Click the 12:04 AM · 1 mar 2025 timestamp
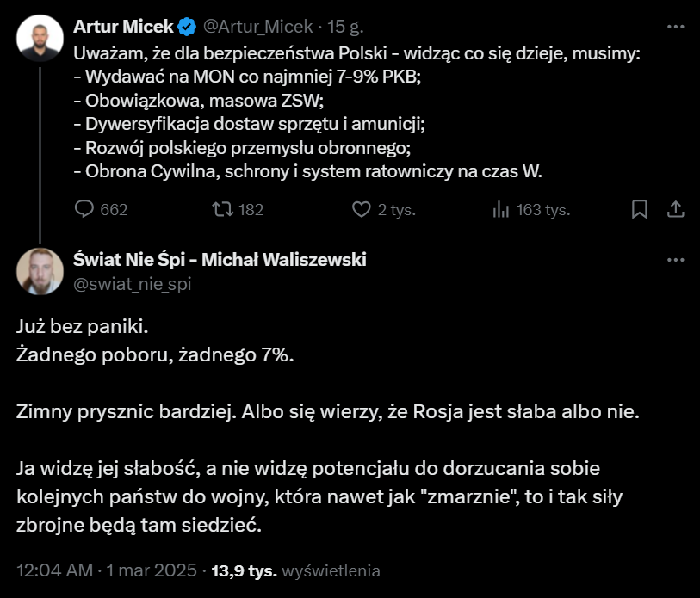 105,570
